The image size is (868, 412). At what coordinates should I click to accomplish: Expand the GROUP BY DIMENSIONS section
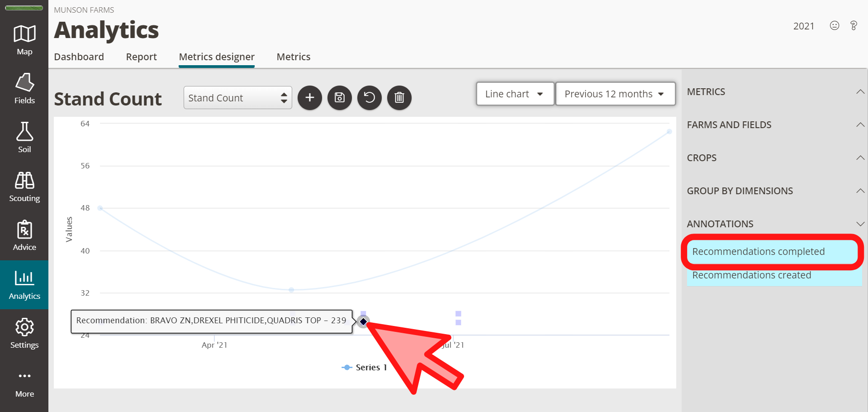(x=775, y=191)
